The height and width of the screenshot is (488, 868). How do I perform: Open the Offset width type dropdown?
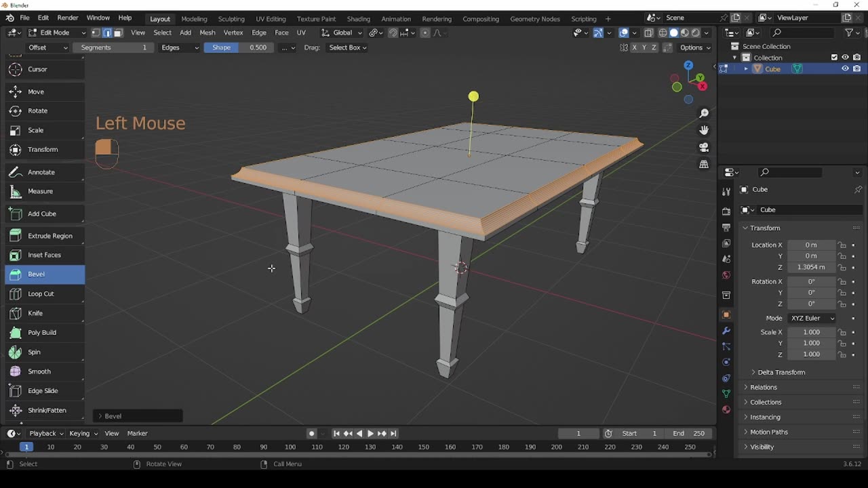click(46, 47)
